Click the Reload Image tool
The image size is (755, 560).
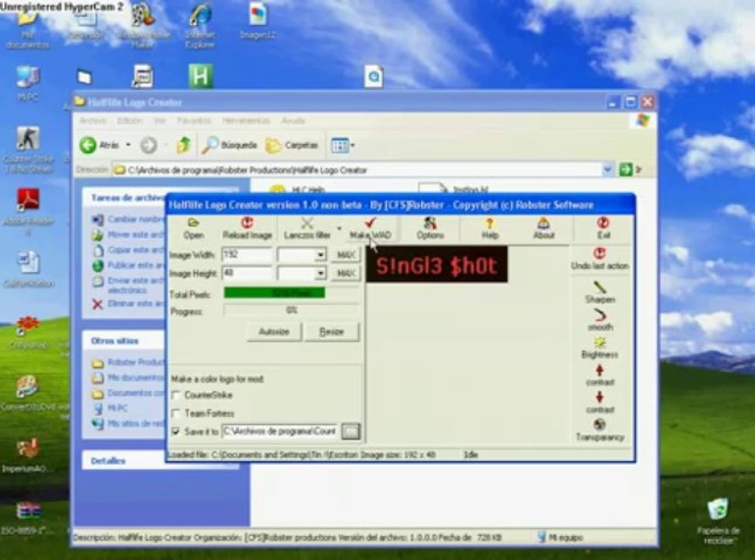[247, 229]
